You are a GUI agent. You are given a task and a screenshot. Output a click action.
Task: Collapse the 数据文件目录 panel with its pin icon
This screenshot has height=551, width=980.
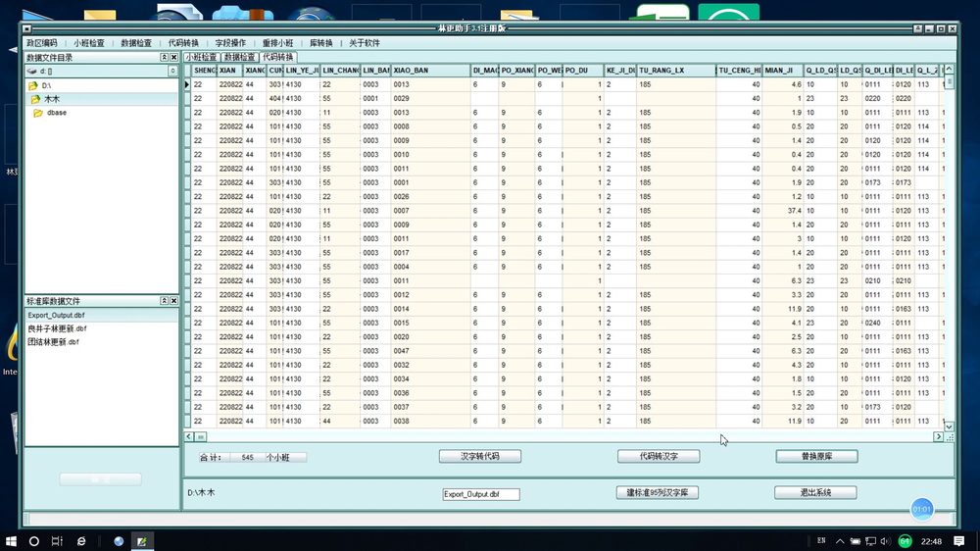pyautogui.click(x=164, y=57)
